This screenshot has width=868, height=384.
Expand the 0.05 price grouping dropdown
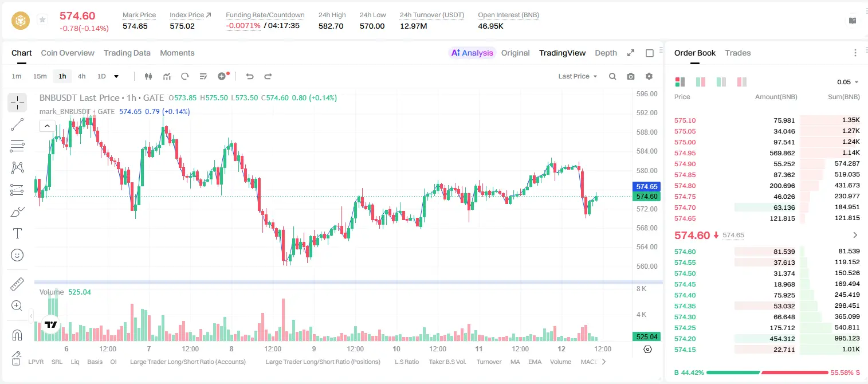pyautogui.click(x=848, y=82)
